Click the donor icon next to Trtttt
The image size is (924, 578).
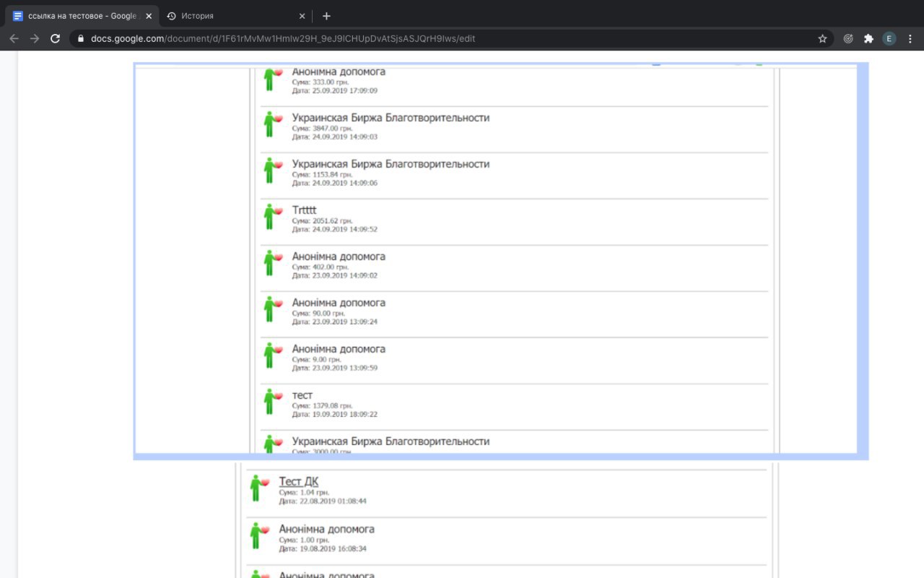272,217
